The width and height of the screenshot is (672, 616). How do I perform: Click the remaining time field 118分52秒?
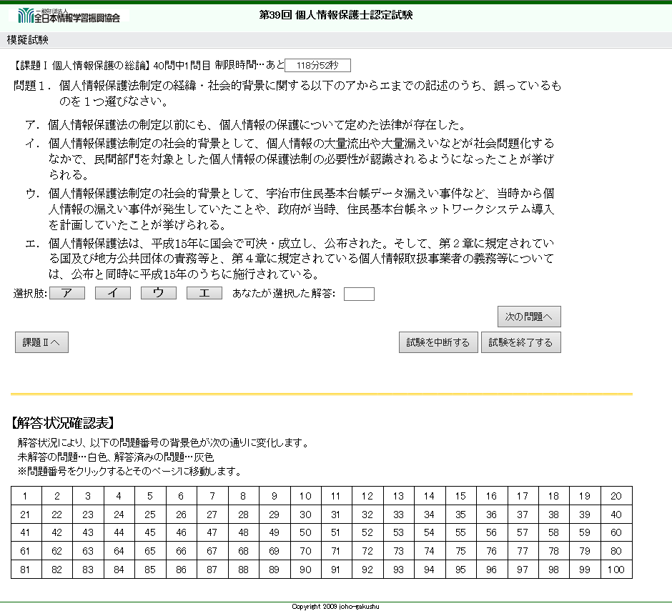[317, 66]
